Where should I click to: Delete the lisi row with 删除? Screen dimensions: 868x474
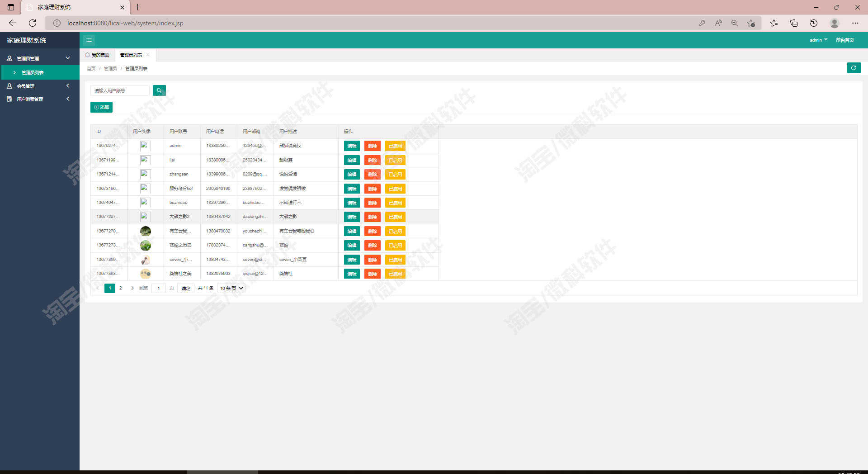point(373,160)
